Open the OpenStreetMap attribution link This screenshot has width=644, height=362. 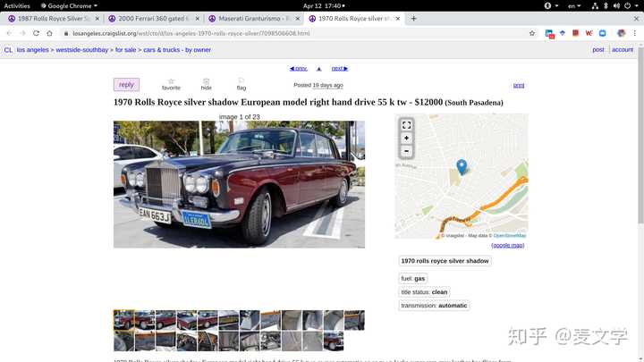pos(509,236)
